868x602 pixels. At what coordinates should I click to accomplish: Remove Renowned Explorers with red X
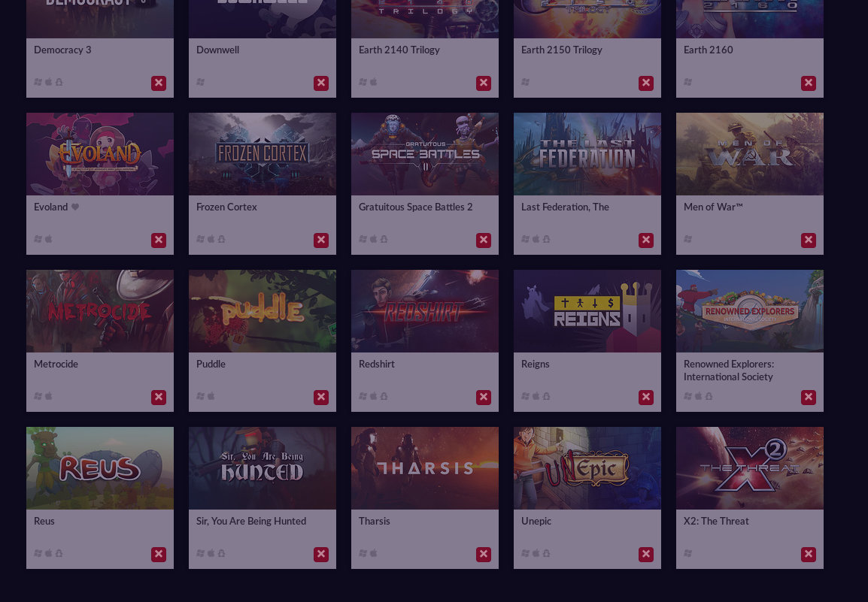pyautogui.click(x=809, y=398)
